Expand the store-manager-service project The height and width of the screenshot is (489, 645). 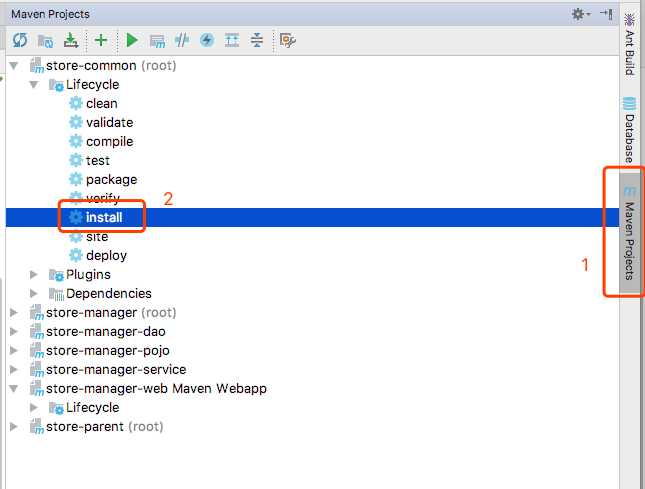pyautogui.click(x=14, y=369)
